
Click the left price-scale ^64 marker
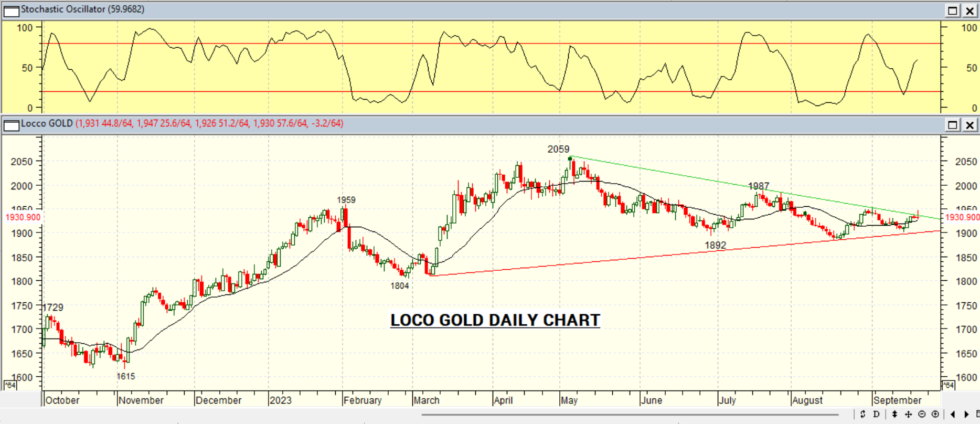[x=10, y=386]
